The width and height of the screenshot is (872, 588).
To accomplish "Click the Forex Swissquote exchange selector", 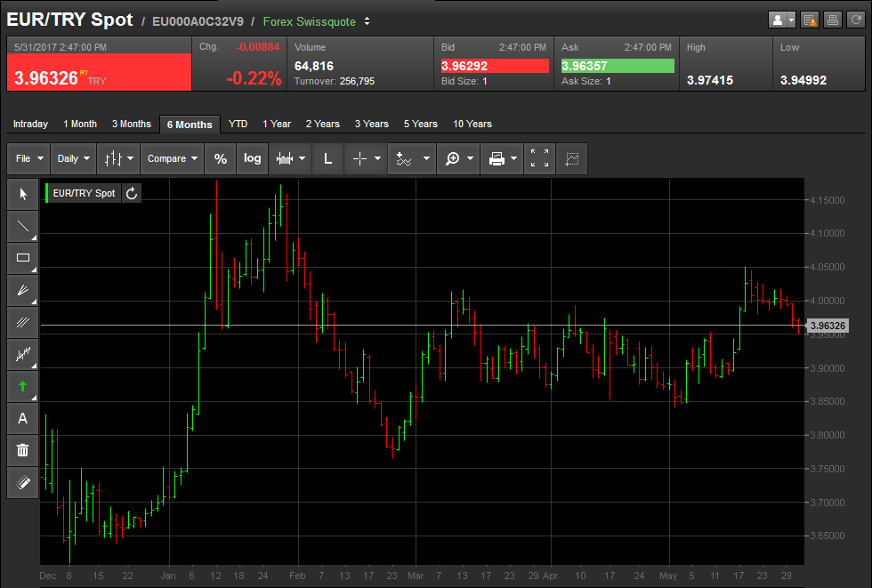I will coord(317,20).
